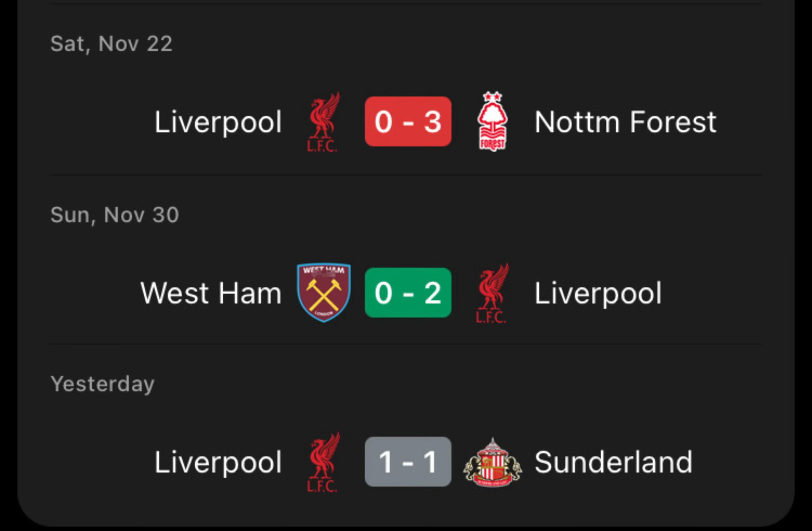Open the red 0 - 3 score badge
This screenshot has width=812, height=531.
(408, 122)
